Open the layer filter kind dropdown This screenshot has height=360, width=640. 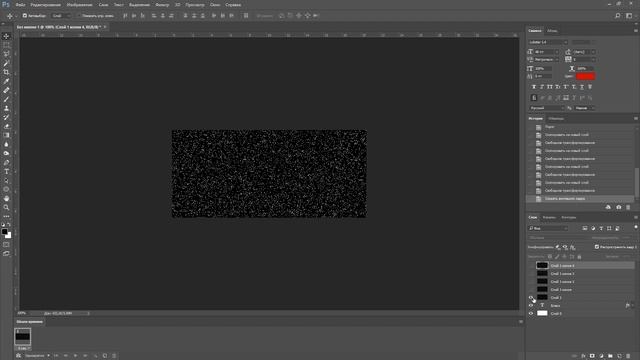548,228
